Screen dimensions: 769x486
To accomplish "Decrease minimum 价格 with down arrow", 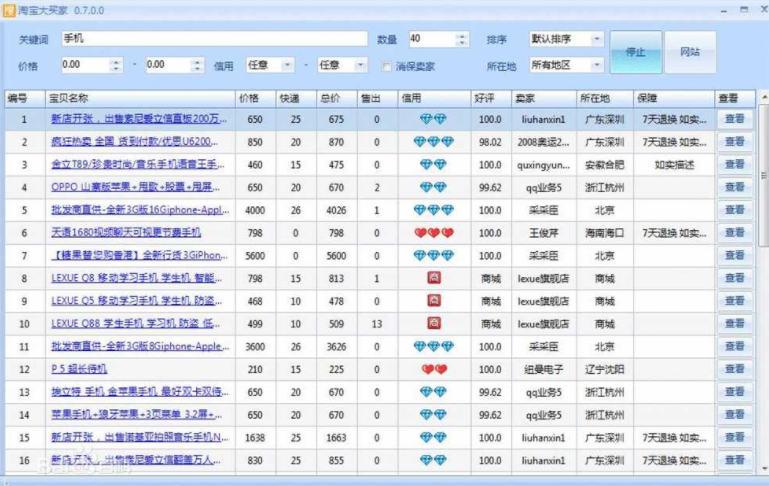I will coord(116,69).
